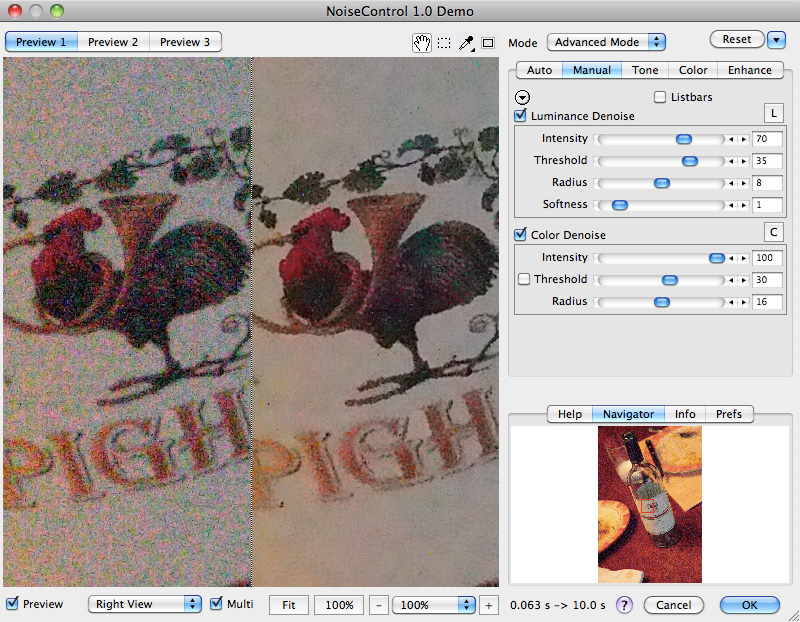Image resolution: width=800 pixels, height=622 pixels.
Task: Click the Cancel button
Action: click(673, 605)
